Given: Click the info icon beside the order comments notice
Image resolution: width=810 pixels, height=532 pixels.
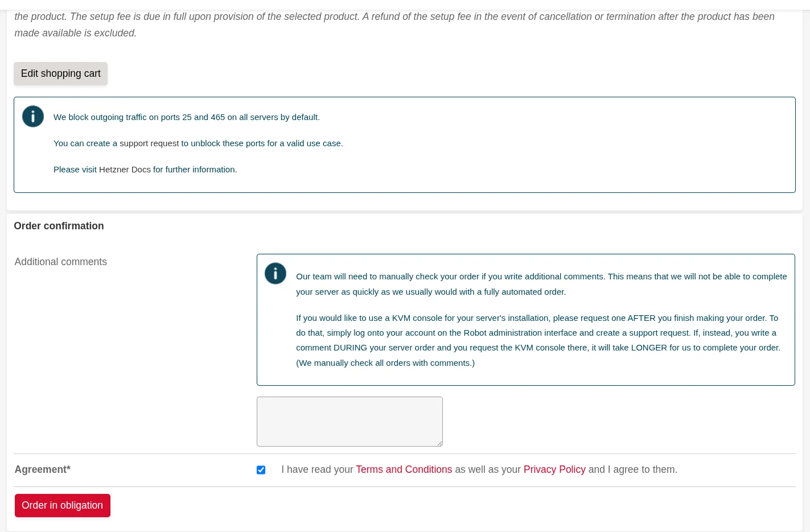Looking at the screenshot, I should point(276,274).
